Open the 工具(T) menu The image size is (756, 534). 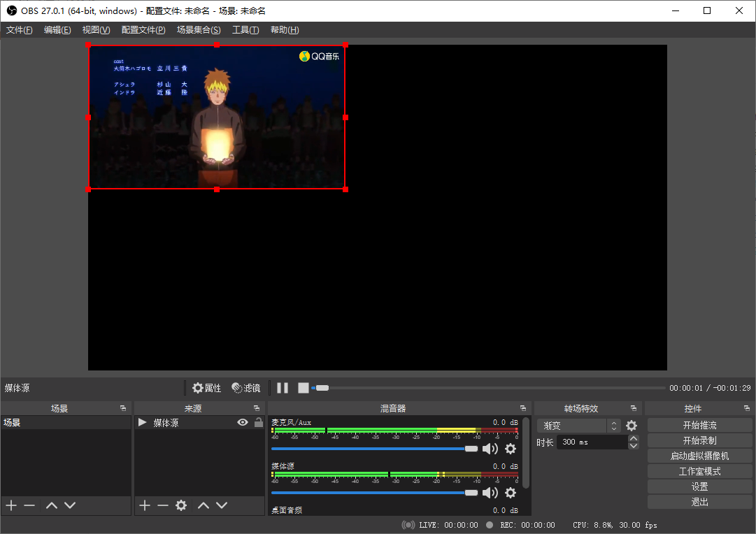245,30
